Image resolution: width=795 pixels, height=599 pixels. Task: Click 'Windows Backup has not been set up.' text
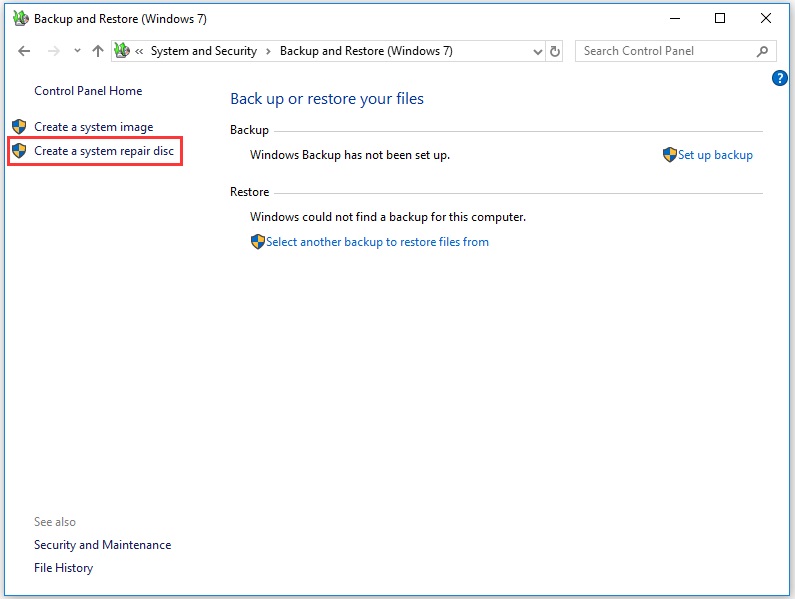click(x=350, y=155)
